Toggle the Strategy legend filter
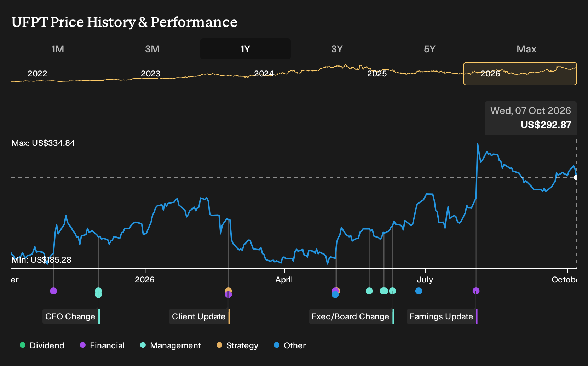 click(x=237, y=345)
